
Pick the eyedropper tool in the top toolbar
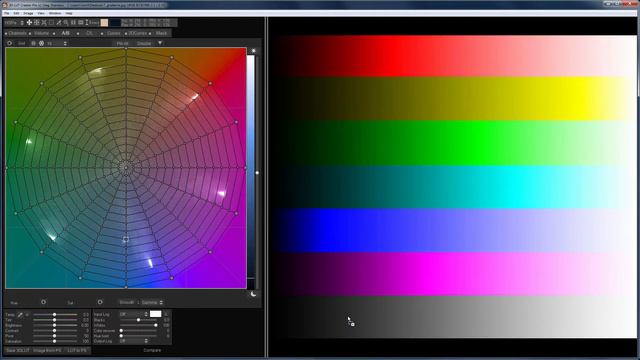[58, 22]
